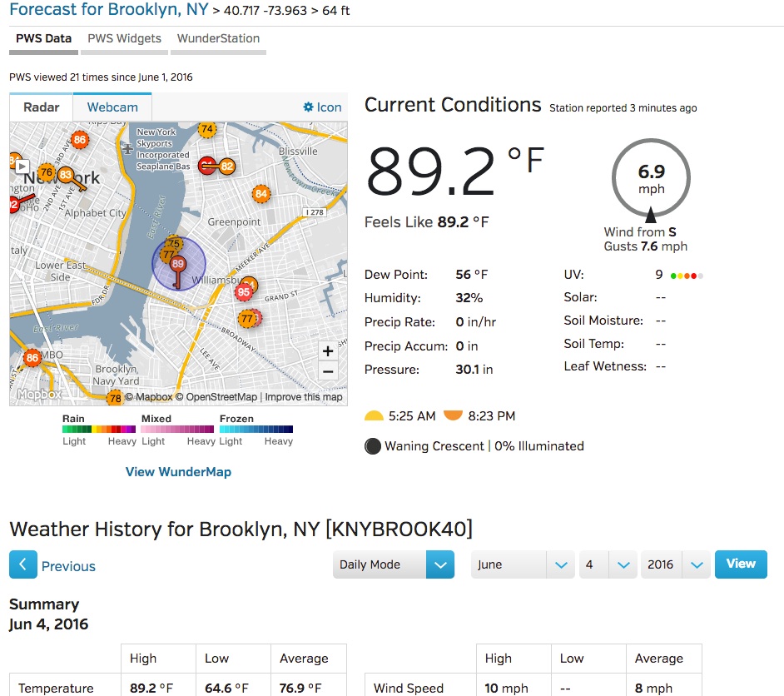
Task: Click the waning crescent moon icon
Action: [x=373, y=446]
